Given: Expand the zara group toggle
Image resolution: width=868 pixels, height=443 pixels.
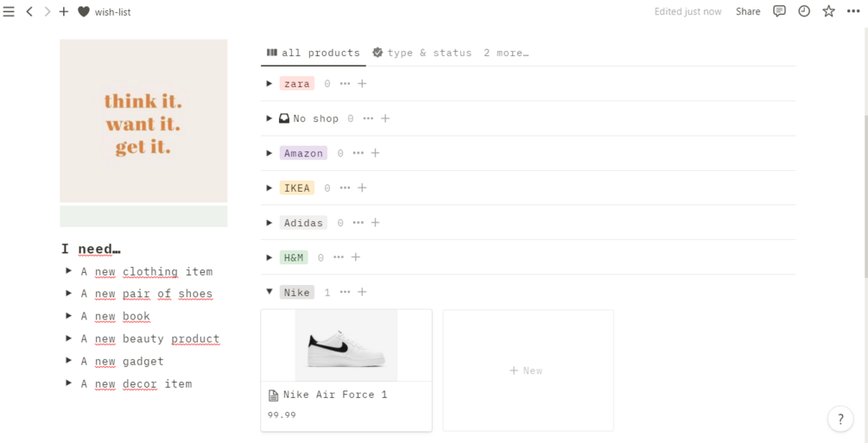Looking at the screenshot, I should pos(269,84).
